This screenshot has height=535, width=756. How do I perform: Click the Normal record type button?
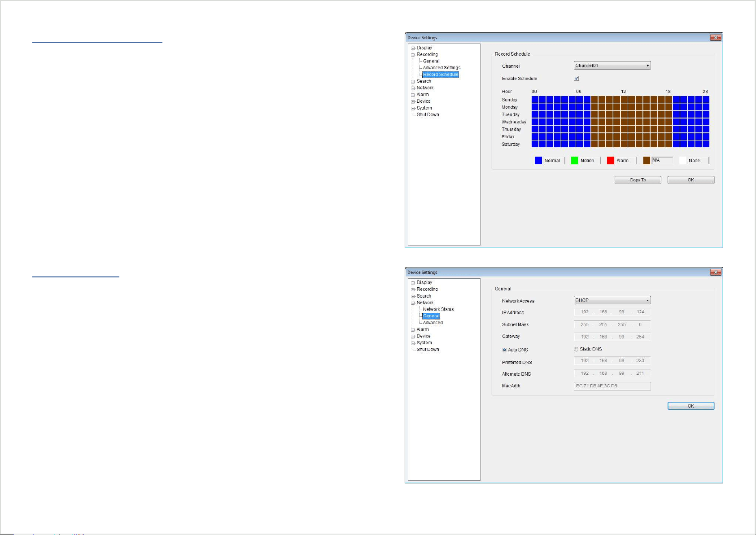554,161
